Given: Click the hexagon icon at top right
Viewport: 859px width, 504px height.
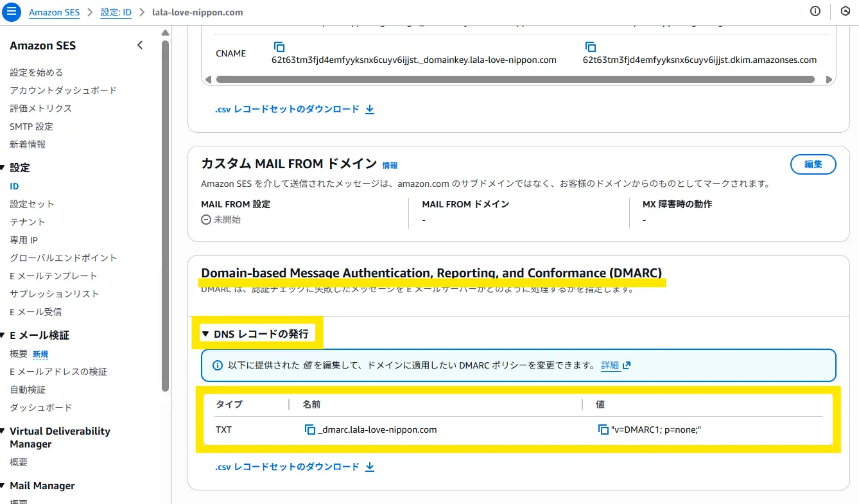Looking at the screenshot, I should tap(845, 11).
